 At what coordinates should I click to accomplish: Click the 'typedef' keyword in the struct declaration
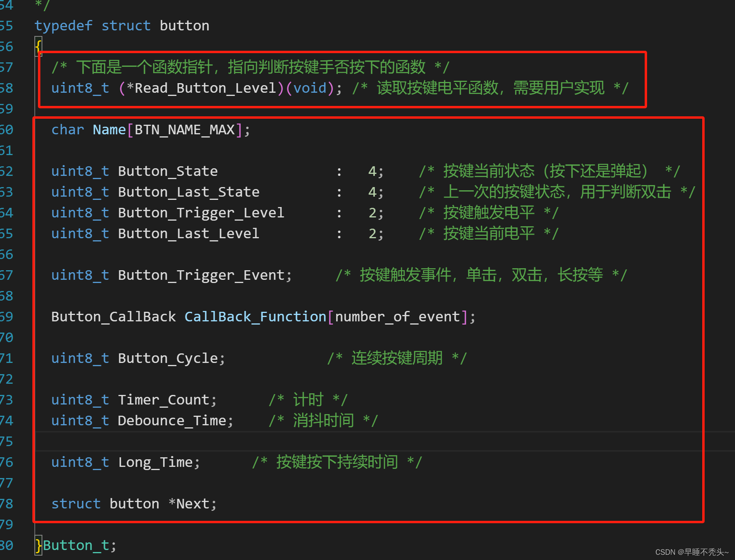click(64, 26)
